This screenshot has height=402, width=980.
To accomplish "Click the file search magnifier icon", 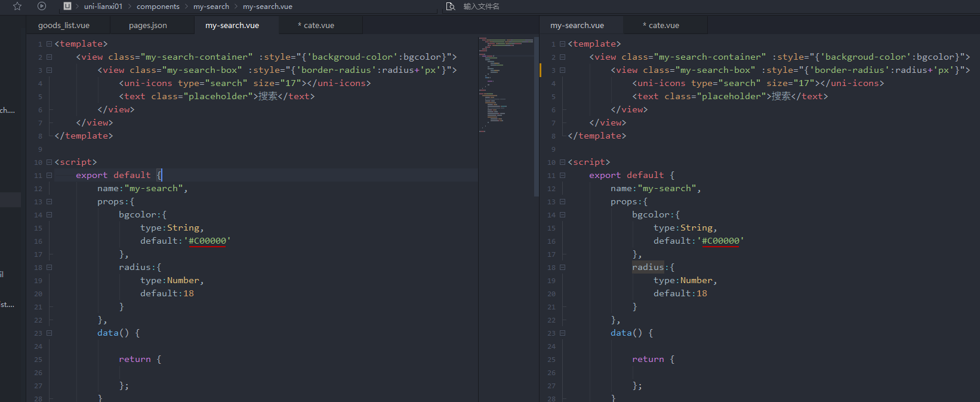I will [x=451, y=6].
